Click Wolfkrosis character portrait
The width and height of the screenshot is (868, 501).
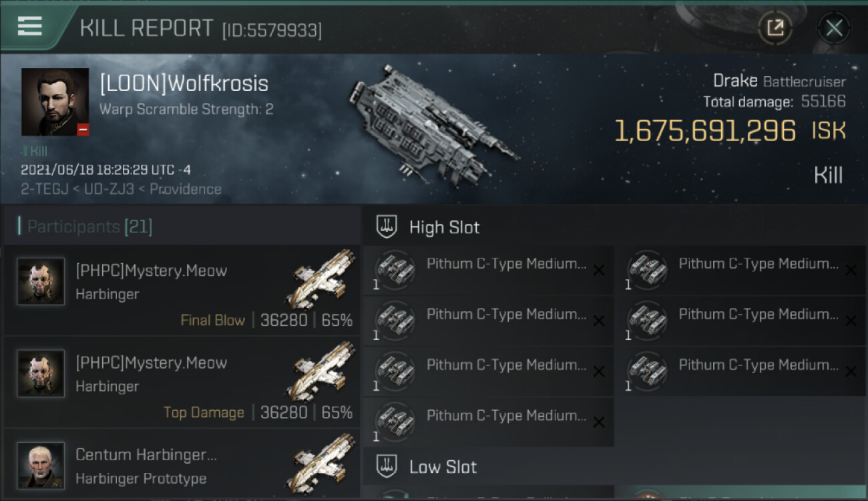(55, 102)
